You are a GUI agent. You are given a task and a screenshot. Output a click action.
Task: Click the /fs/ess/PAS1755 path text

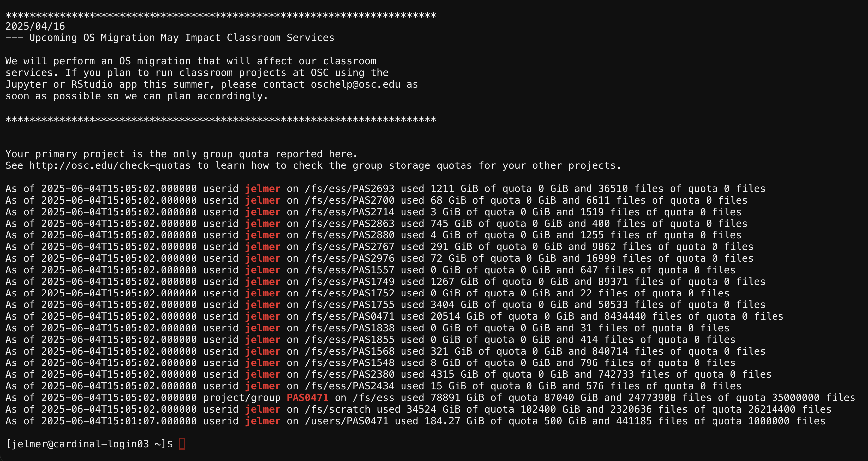tap(349, 305)
